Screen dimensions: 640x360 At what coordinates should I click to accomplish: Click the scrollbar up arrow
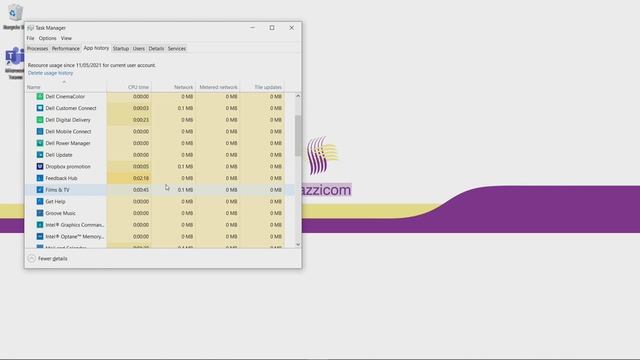tap(298, 96)
